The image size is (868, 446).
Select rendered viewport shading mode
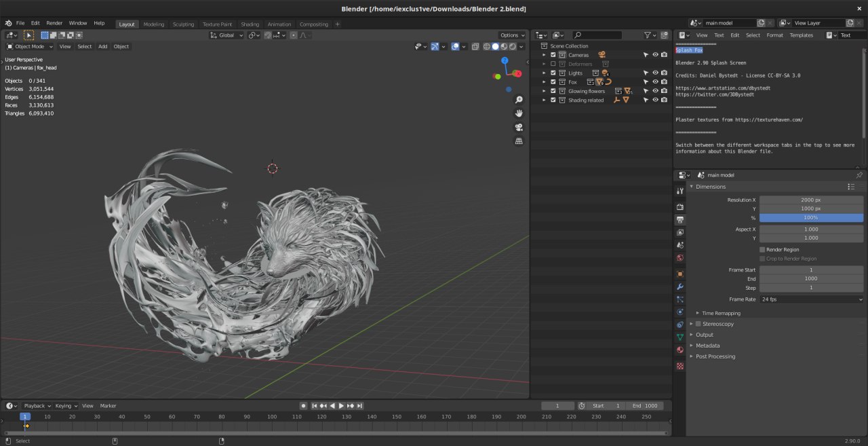[x=513, y=46]
